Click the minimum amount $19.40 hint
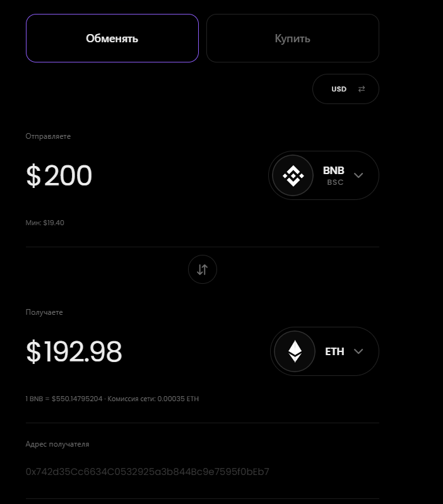443x504 pixels. [x=45, y=223]
